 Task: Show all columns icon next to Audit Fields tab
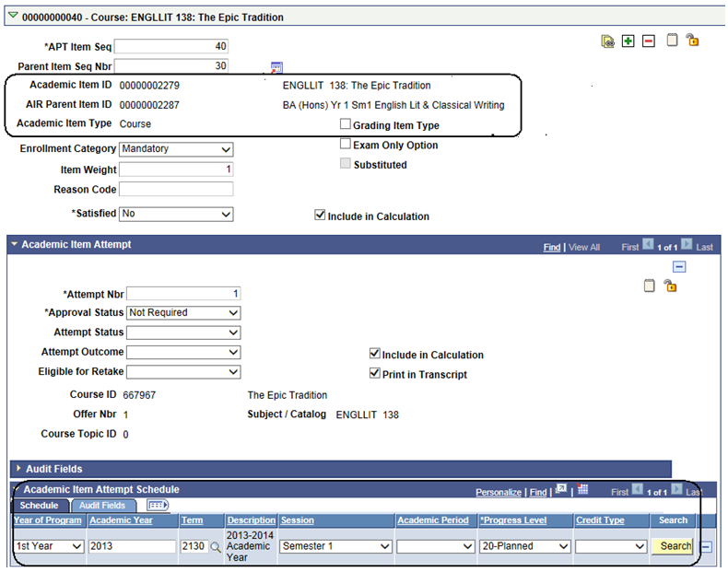coord(158,505)
